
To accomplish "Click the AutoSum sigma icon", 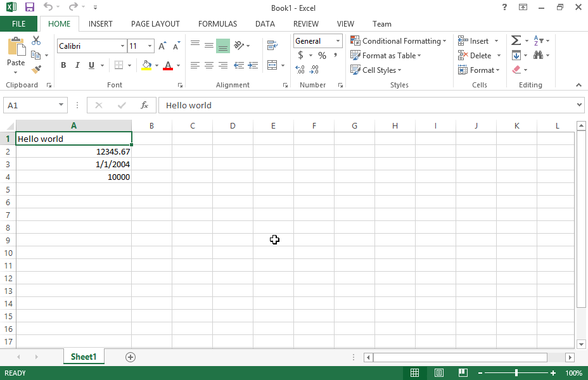I will point(516,41).
